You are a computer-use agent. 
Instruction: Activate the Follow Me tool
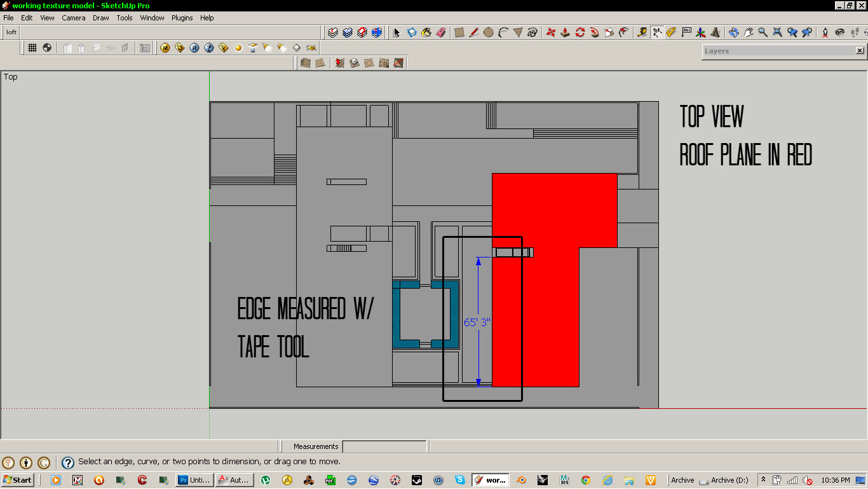click(594, 32)
